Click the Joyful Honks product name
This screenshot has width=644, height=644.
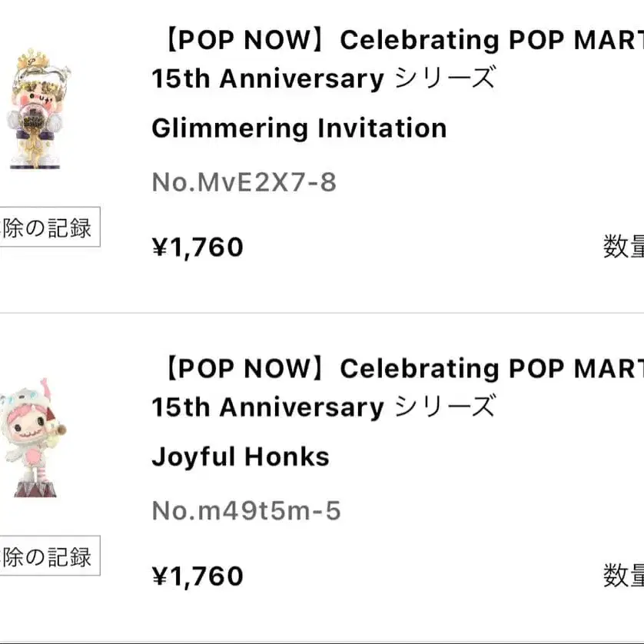(240, 456)
